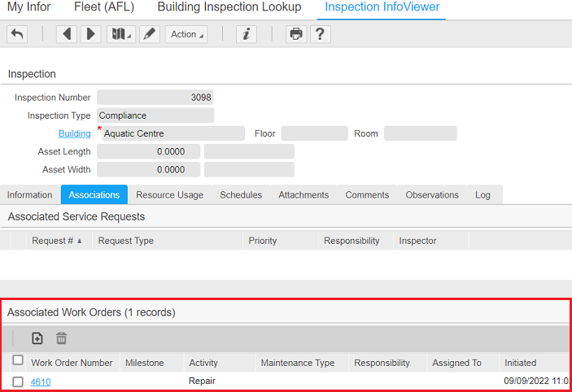Toggle select-all work orders checkbox
Viewport: 572px width, 392px height.
click(18, 362)
